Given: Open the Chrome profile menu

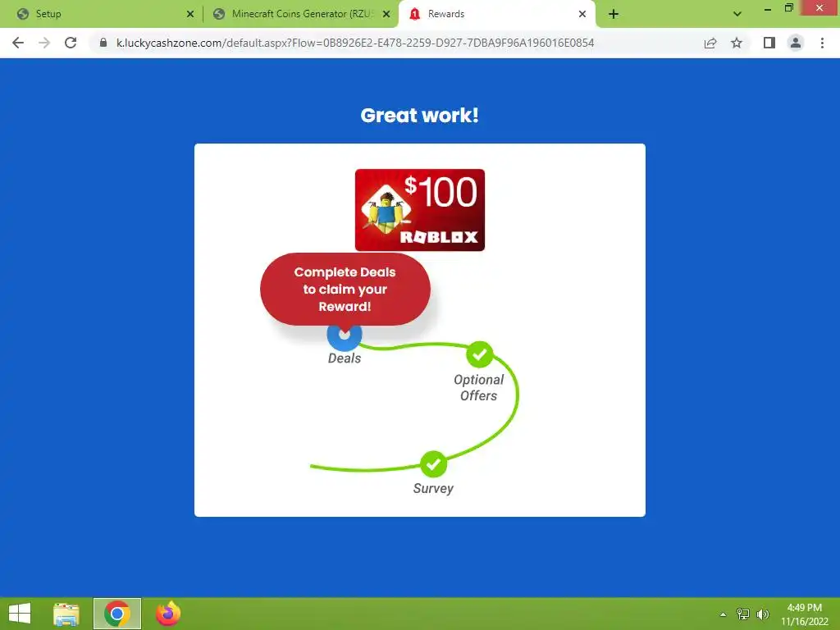Looking at the screenshot, I should tap(796, 43).
